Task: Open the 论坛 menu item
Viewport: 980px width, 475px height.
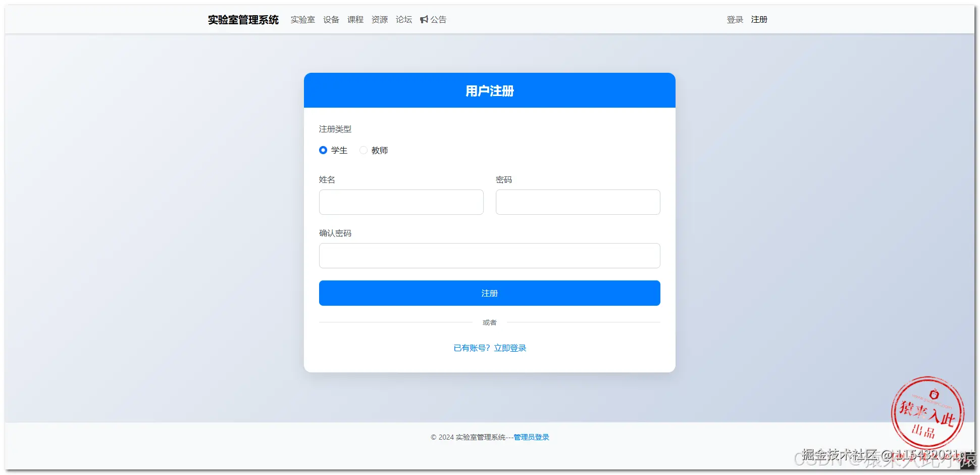Action: 403,19
